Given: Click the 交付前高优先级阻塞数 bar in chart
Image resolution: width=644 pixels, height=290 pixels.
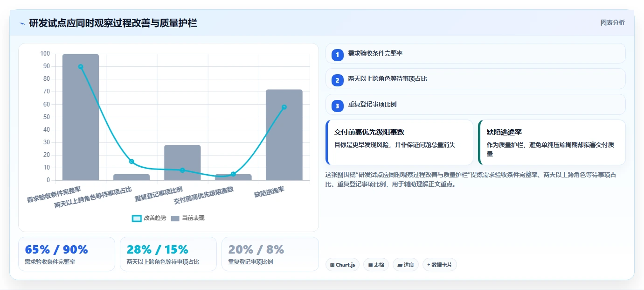Looking at the screenshot, I should pyautogui.click(x=233, y=177).
